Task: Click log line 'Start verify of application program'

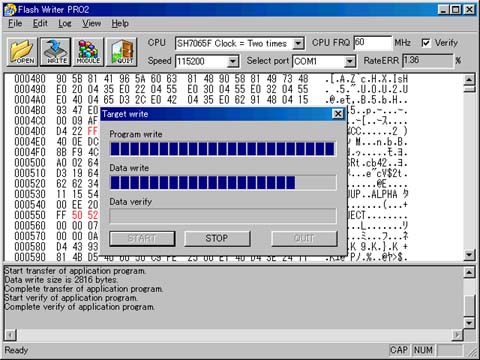Action: (71, 298)
